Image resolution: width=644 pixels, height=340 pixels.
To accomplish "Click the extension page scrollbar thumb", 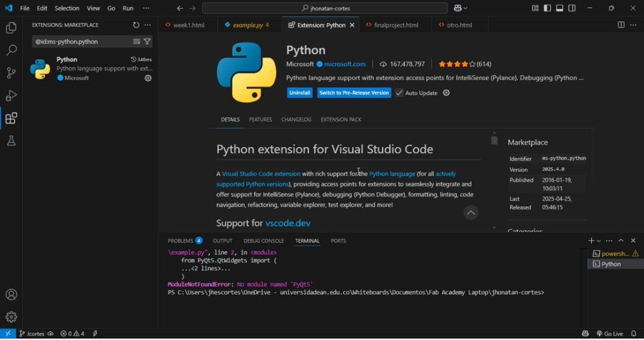I will click(495, 140).
